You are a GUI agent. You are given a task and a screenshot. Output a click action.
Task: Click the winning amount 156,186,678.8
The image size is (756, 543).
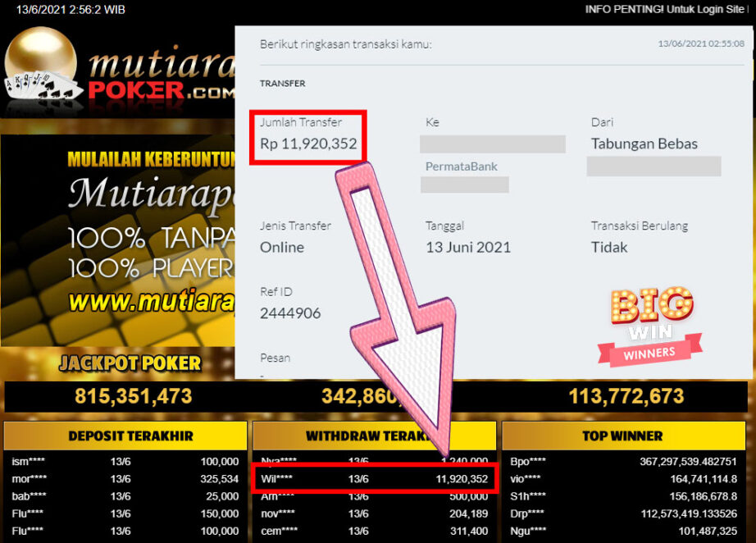tap(703, 496)
